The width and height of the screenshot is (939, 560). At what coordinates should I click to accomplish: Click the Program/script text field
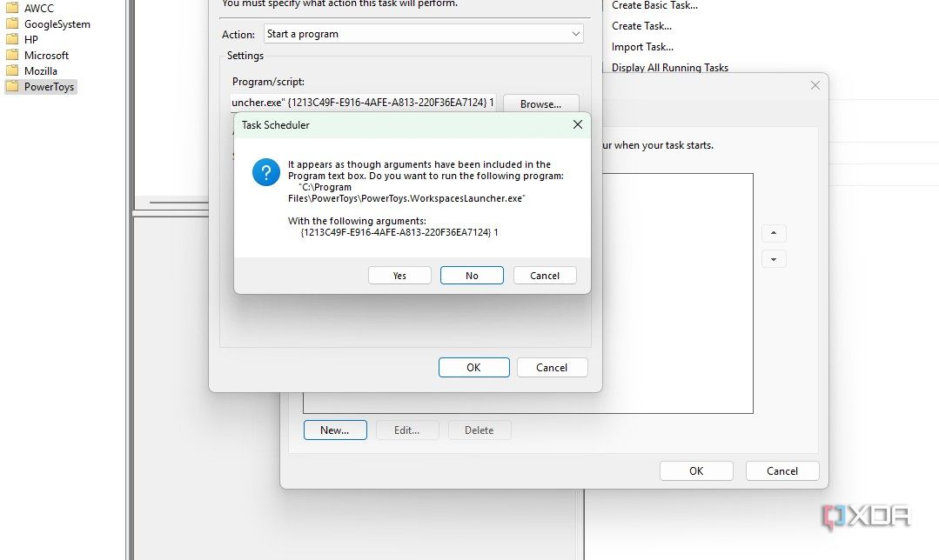(363, 103)
